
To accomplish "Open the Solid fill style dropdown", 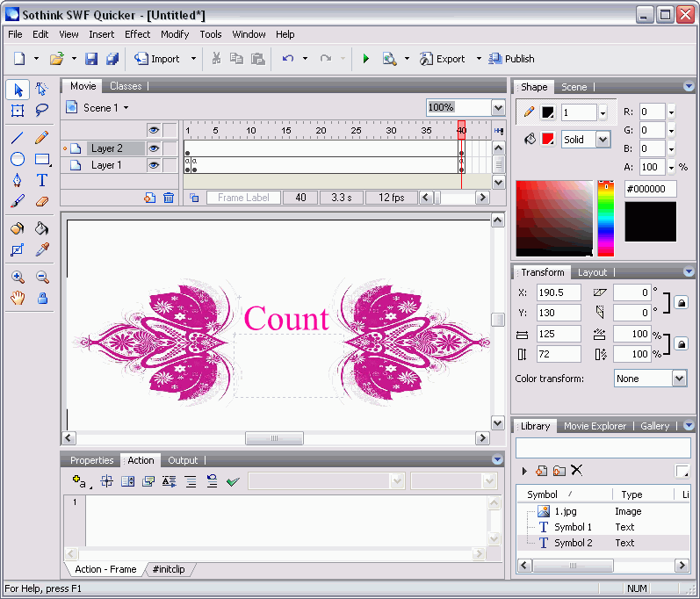I will click(603, 140).
